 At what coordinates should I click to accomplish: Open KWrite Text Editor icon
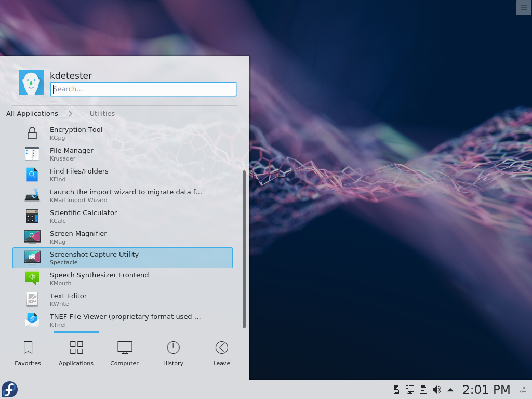32,299
